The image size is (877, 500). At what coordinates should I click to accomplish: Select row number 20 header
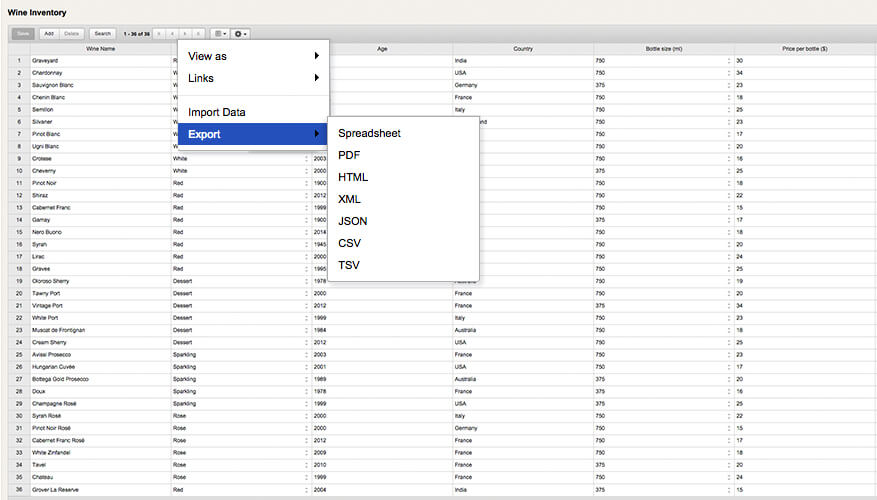[19, 293]
